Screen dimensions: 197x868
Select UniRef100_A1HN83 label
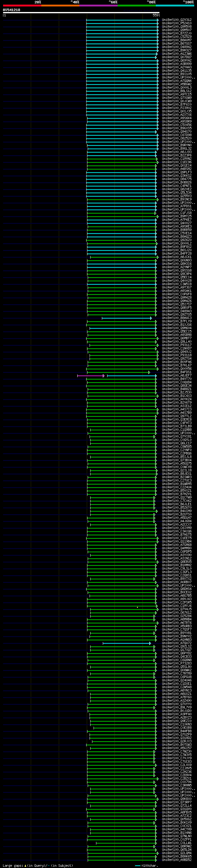click(177, 640)
